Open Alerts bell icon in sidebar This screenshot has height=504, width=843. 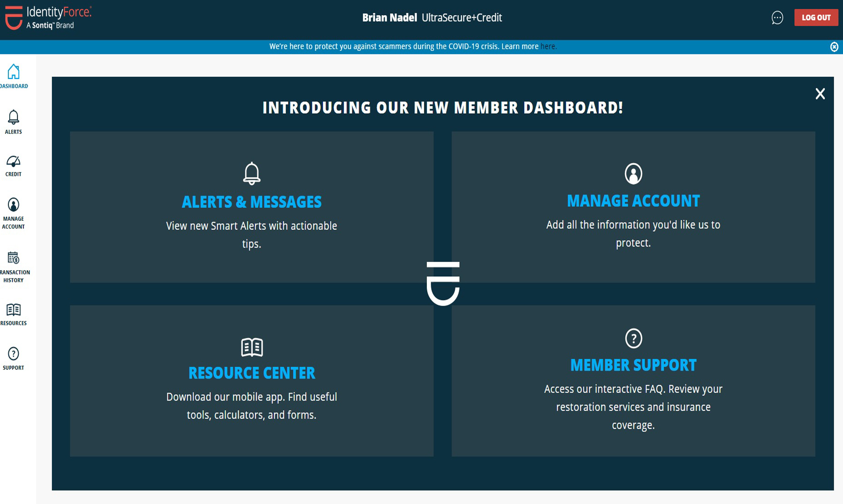pyautogui.click(x=14, y=117)
